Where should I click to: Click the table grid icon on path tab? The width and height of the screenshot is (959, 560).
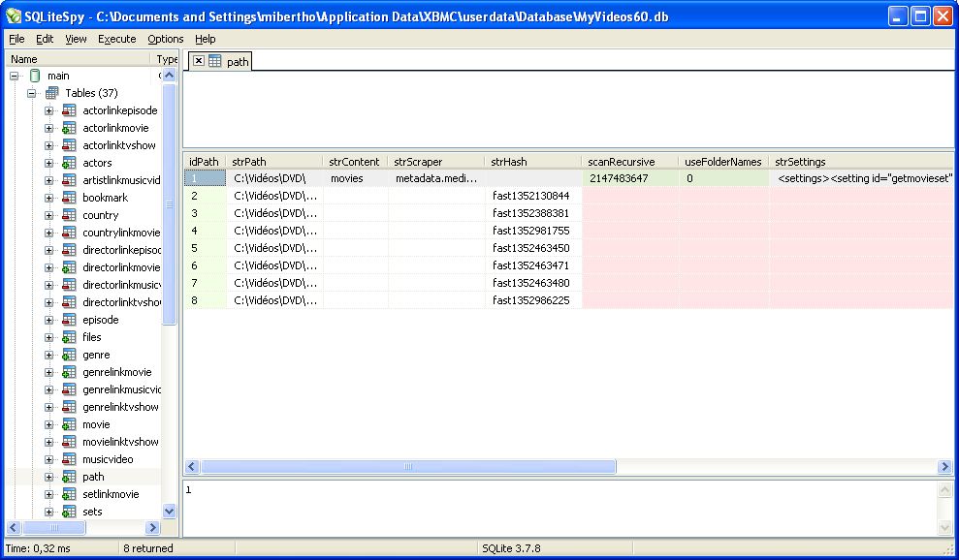click(x=214, y=60)
